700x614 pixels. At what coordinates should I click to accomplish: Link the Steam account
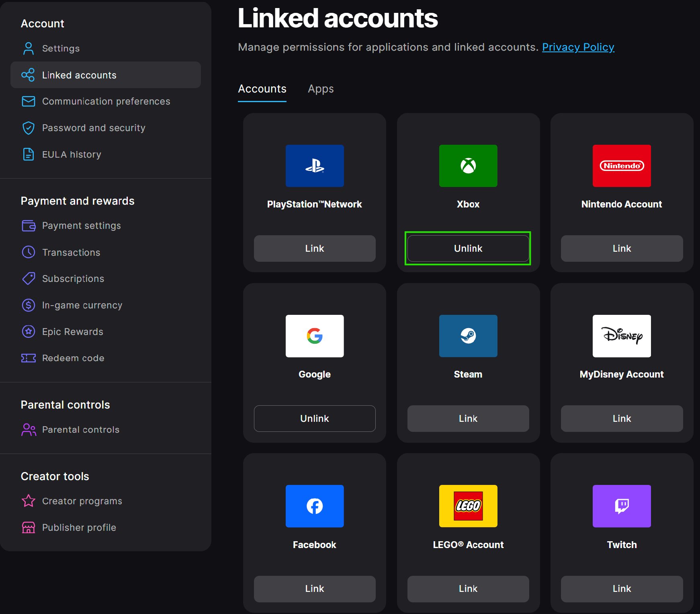[x=468, y=419]
